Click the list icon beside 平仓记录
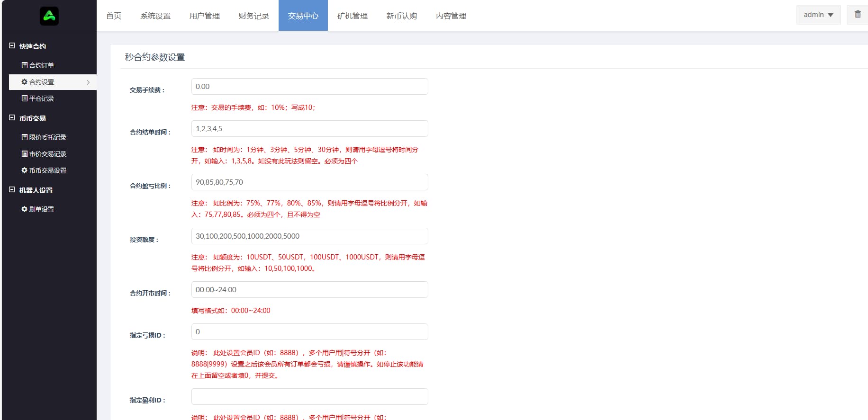 25,98
